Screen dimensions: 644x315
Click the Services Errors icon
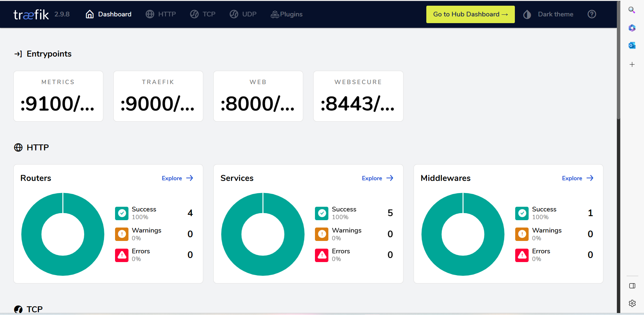click(x=322, y=255)
